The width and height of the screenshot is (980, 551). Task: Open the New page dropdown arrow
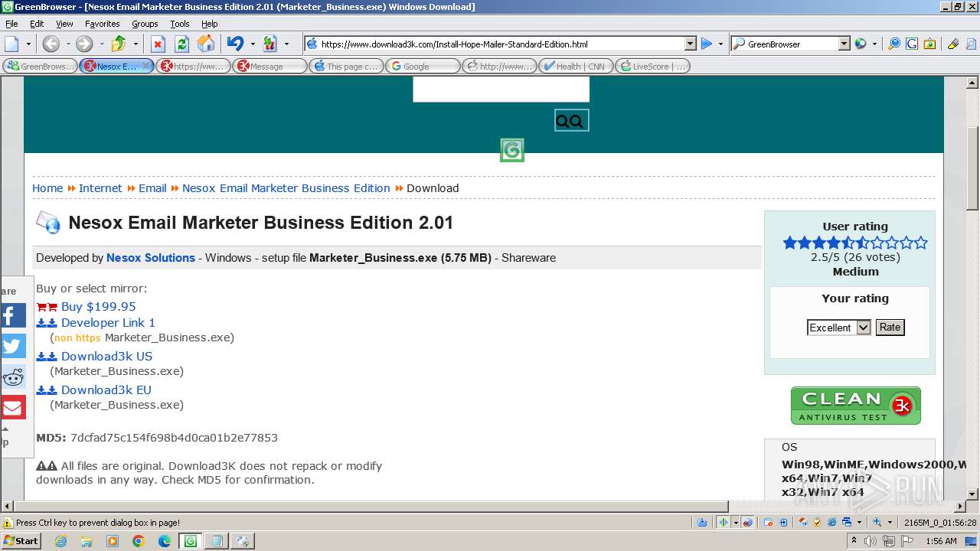click(28, 44)
